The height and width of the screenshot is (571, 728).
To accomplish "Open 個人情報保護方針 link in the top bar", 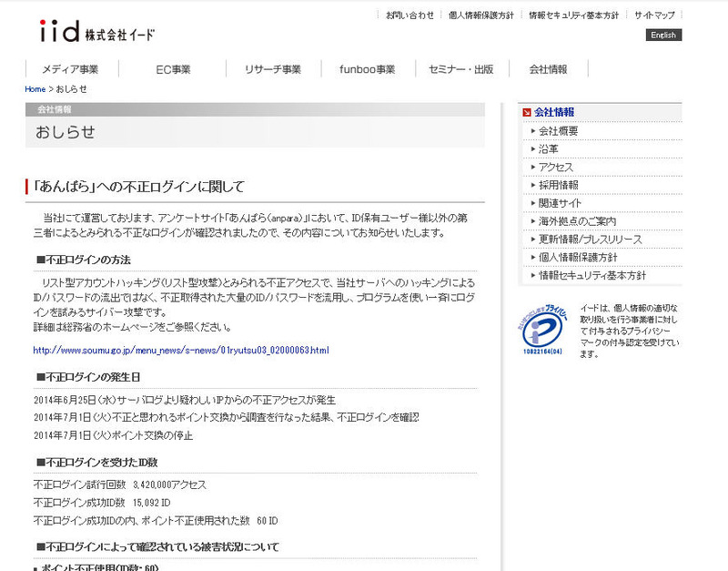I will [x=479, y=15].
